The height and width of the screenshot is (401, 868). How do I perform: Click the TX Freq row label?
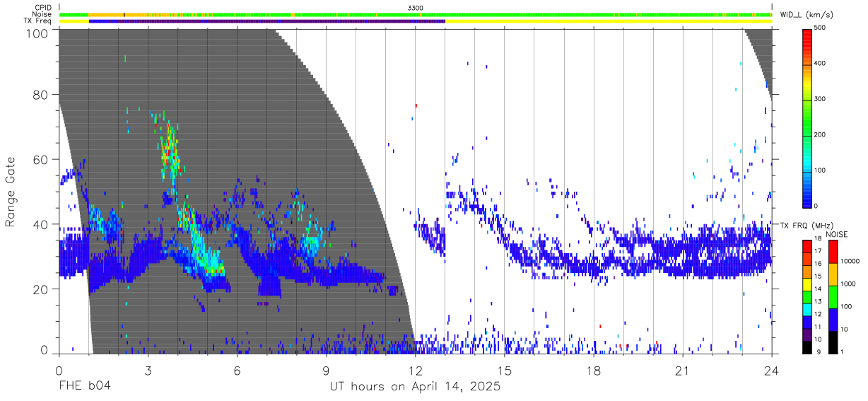(x=38, y=21)
